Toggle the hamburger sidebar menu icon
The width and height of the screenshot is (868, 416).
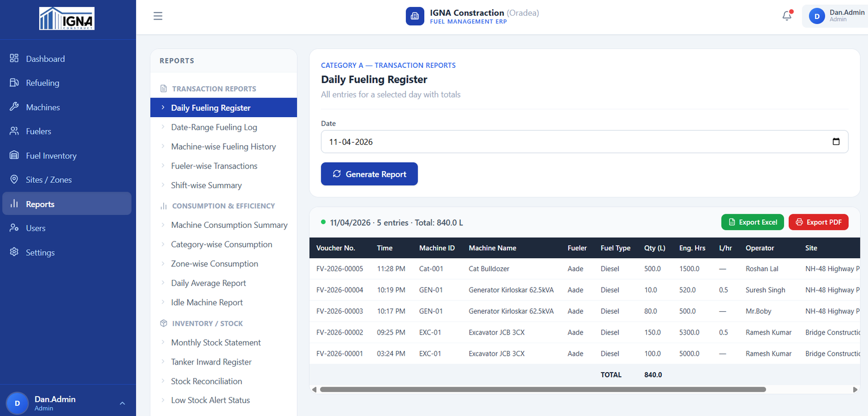point(158,16)
